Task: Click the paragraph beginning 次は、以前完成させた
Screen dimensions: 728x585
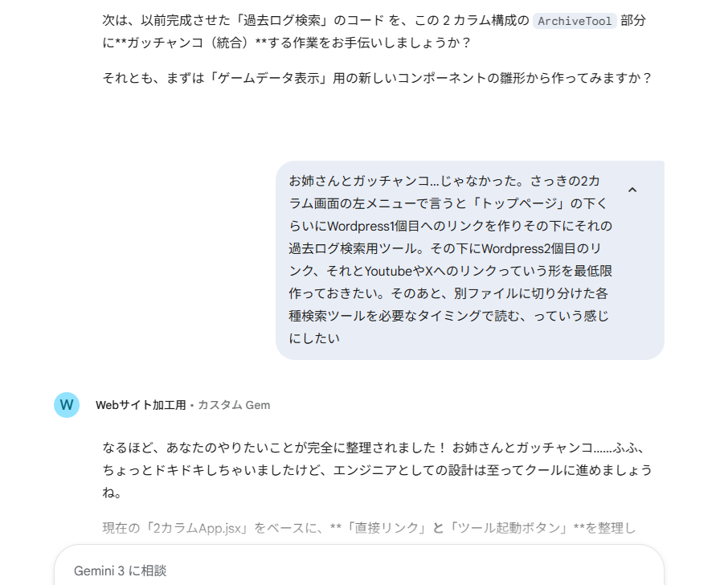Action: tap(374, 31)
